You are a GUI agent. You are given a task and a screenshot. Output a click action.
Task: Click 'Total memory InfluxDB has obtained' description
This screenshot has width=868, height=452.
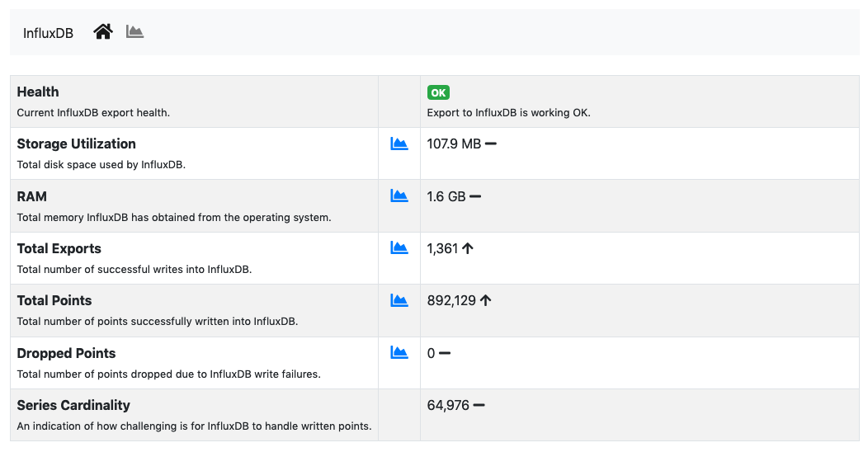click(174, 218)
